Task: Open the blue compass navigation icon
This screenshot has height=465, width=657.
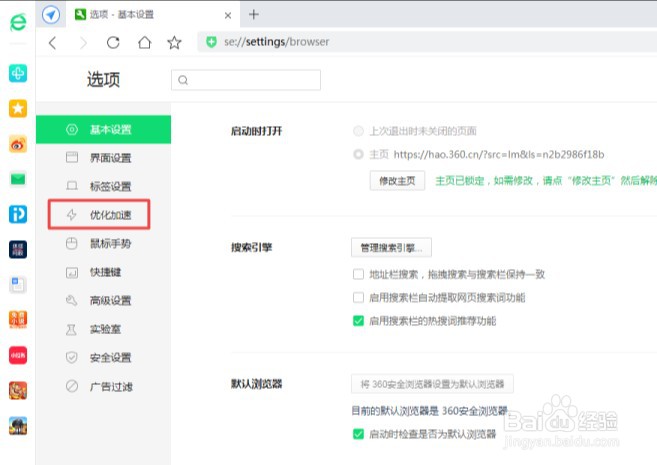Action: tap(51, 15)
